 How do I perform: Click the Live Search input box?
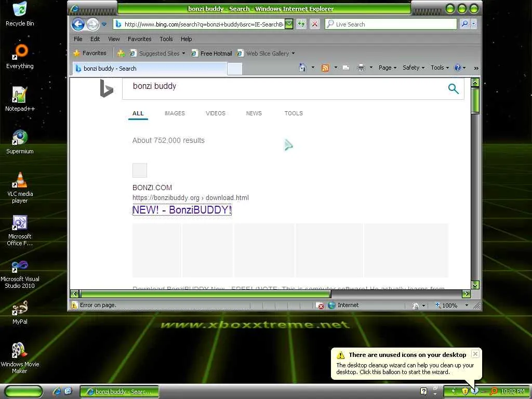coord(391,24)
